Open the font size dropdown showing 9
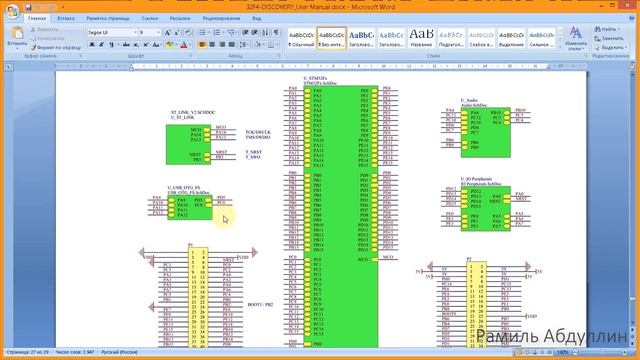 (x=158, y=33)
